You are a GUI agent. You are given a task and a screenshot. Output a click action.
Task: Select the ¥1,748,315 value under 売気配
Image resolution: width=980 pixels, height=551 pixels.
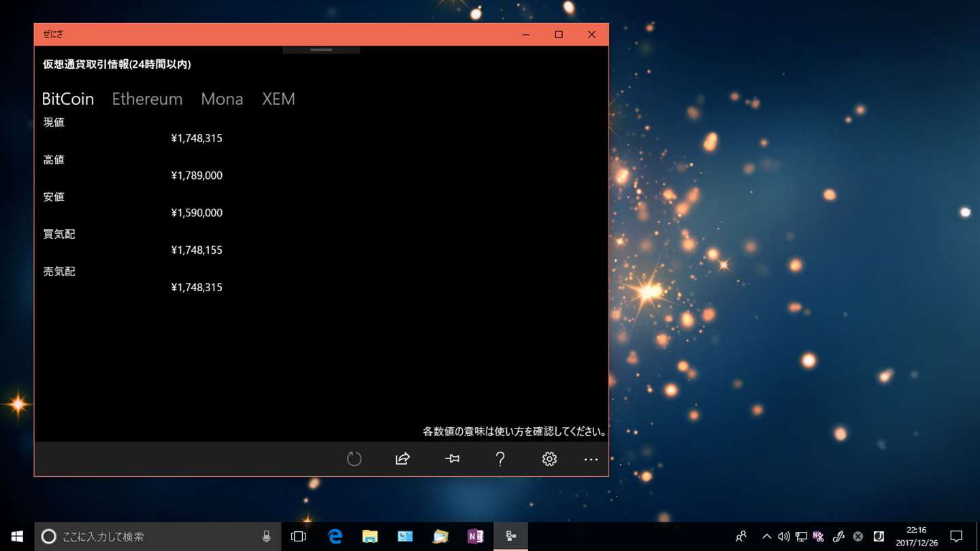(x=197, y=288)
